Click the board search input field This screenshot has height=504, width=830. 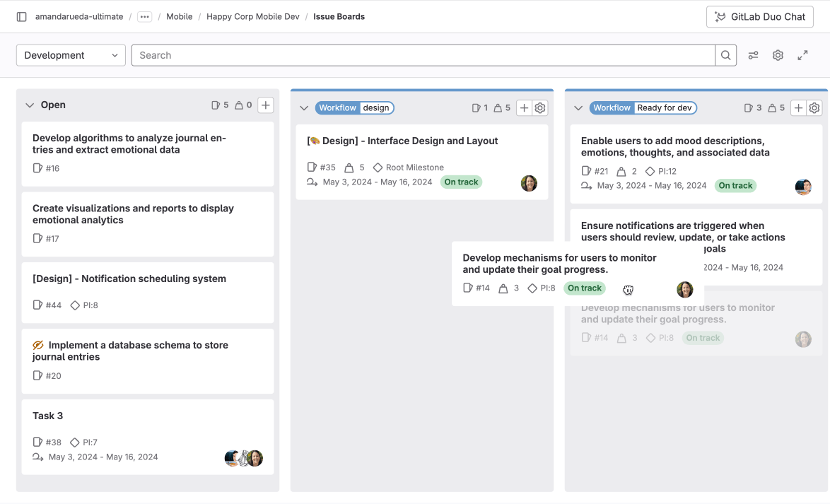point(423,55)
